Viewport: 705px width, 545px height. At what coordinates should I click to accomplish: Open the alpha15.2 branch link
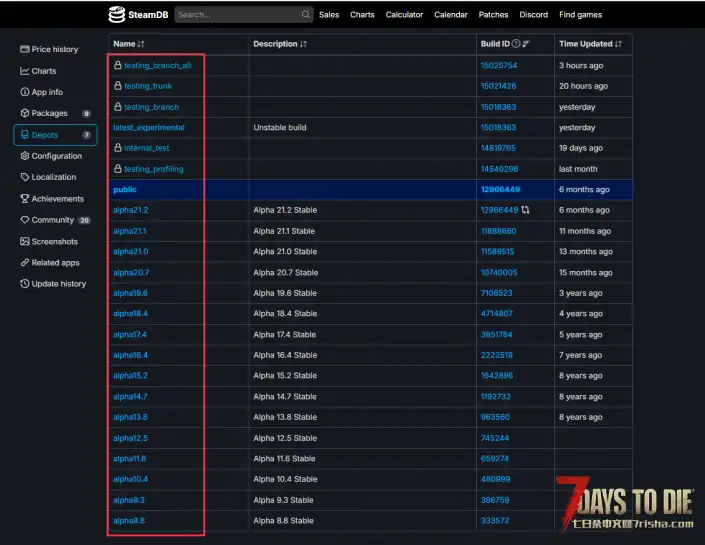[130, 375]
